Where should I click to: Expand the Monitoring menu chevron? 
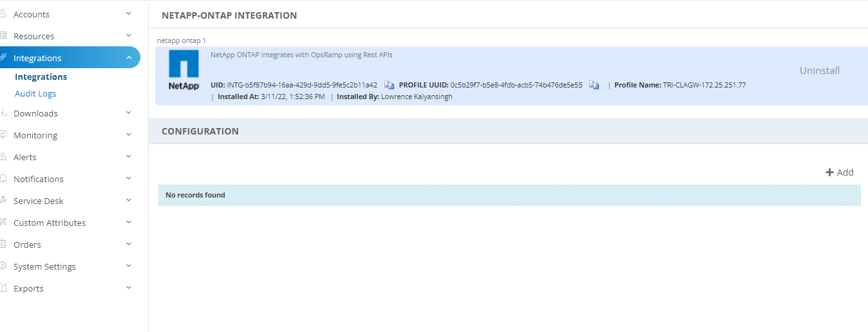pos(129,134)
